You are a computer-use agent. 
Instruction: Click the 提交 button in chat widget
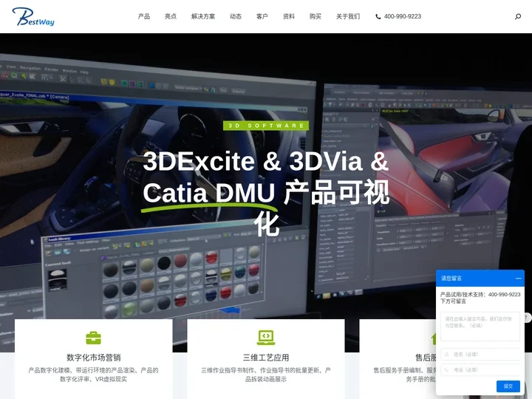508,386
